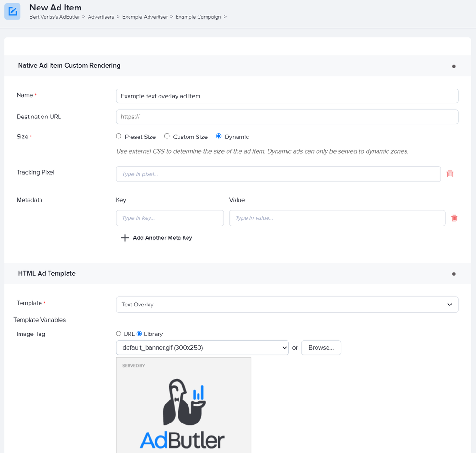Delete the Metadata key row trash icon
Screen dimensions: 476x453
pyautogui.click(x=454, y=218)
